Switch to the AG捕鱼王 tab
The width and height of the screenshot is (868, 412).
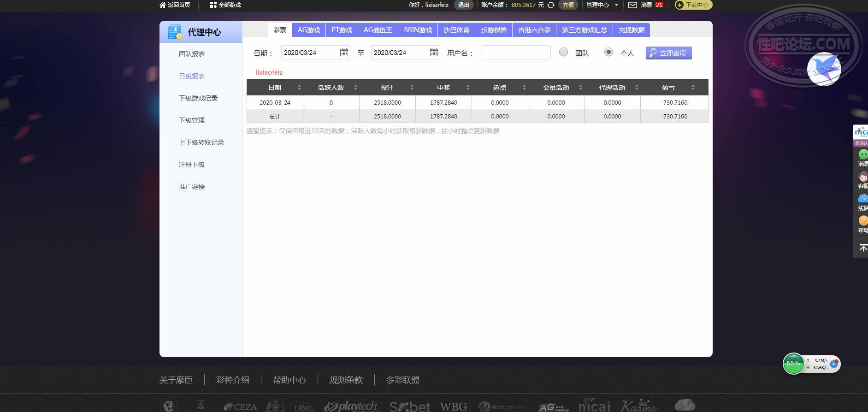click(378, 30)
